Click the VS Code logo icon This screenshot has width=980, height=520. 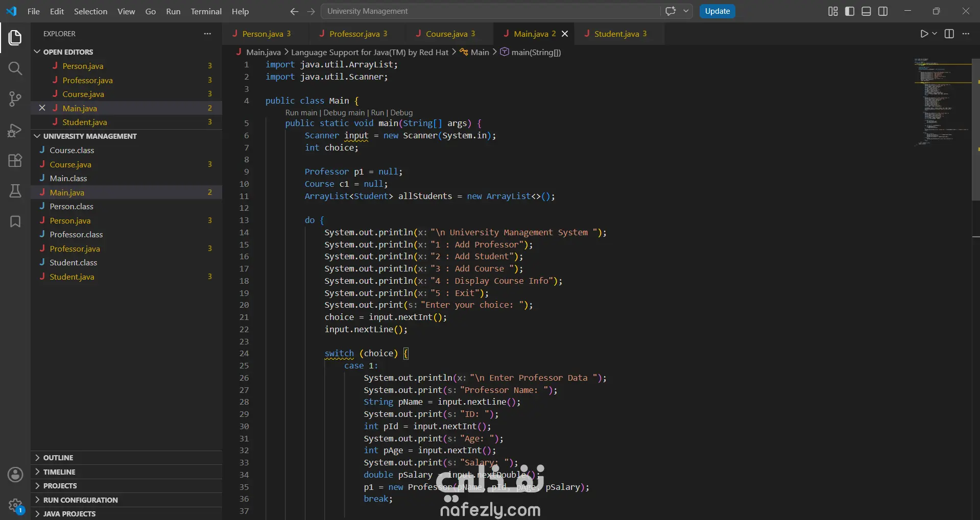tap(11, 11)
